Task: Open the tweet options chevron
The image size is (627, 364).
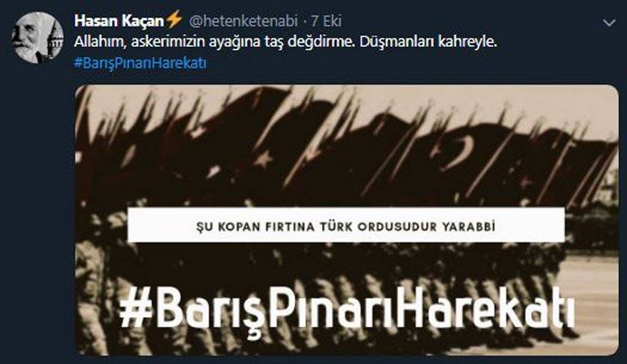Action: click(x=608, y=23)
